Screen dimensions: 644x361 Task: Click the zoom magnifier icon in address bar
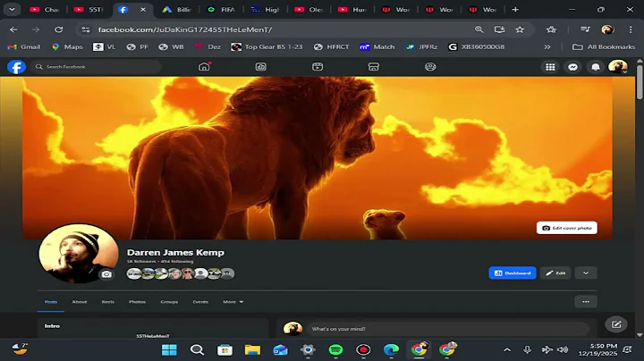479,29
